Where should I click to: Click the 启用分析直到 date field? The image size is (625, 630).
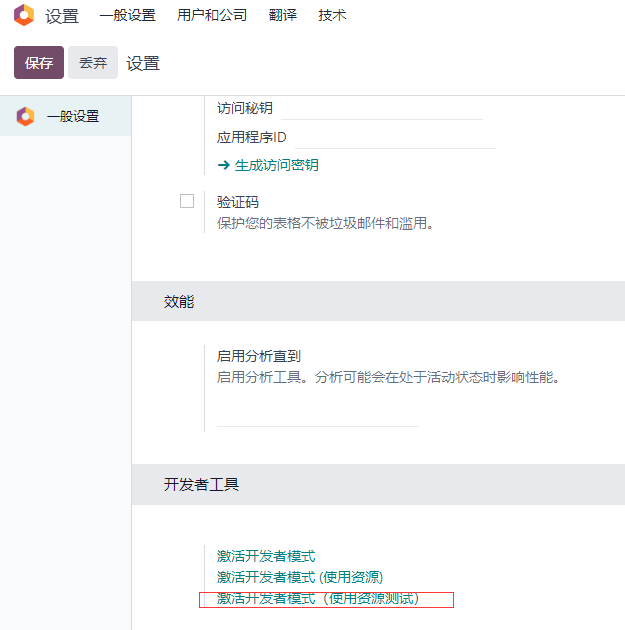(318, 415)
